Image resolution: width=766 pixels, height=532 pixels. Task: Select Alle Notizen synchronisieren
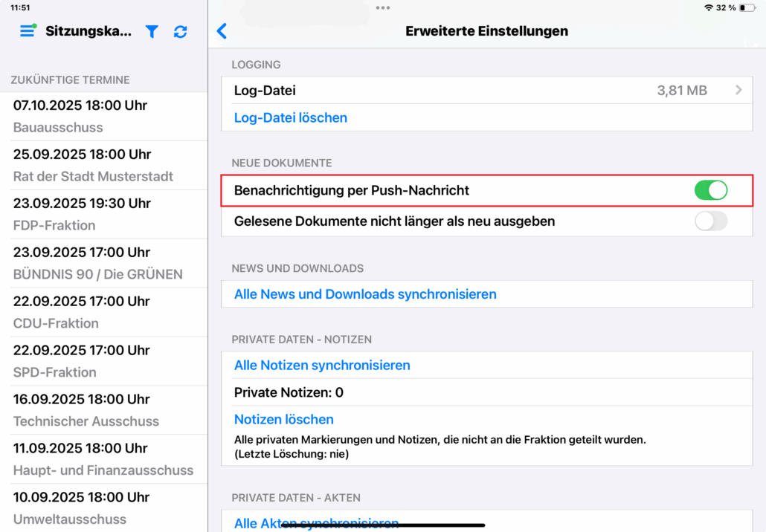point(322,365)
